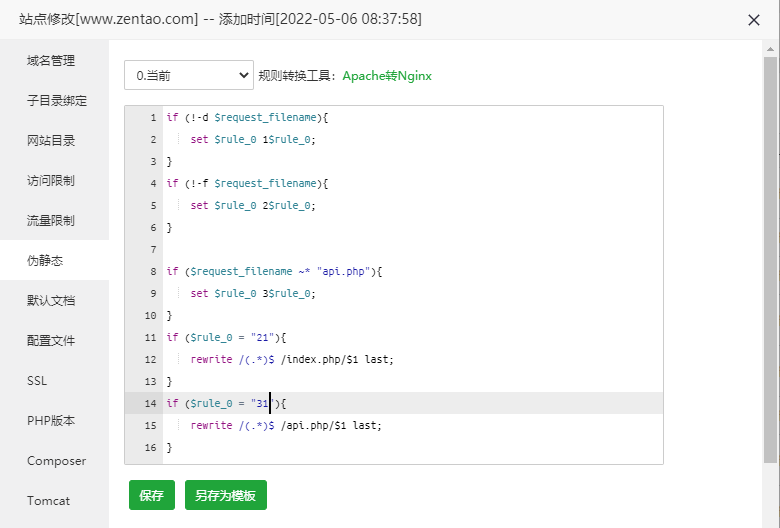Open the 0.当前 rule template dropdown
This screenshot has height=528, width=780.
(189, 75)
